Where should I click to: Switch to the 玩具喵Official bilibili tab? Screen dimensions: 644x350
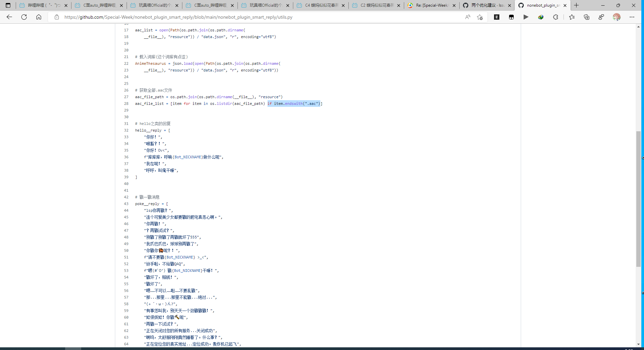(x=154, y=5)
